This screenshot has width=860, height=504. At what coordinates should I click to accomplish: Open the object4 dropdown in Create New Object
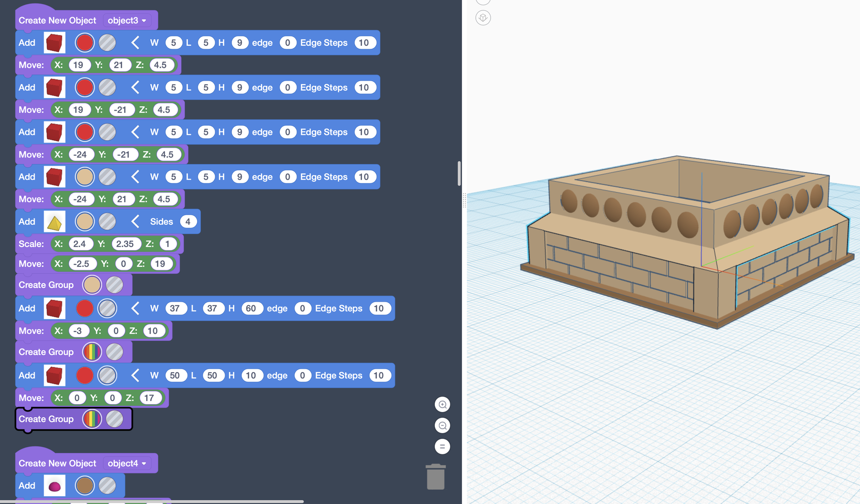pos(127,463)
